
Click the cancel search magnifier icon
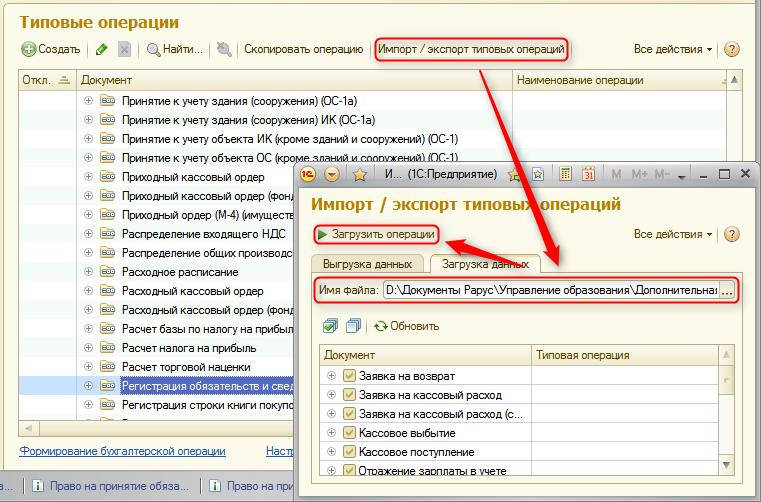point(224,49)
